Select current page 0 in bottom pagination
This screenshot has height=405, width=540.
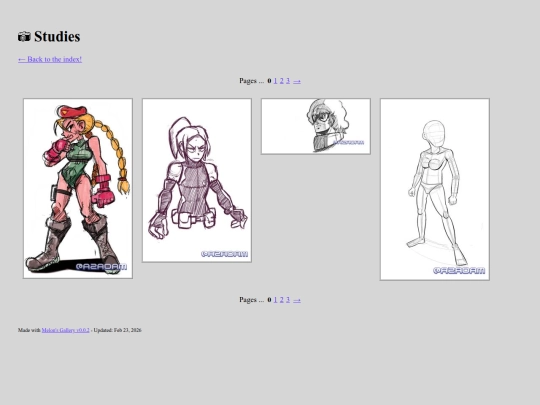click(x=269, y=300)
